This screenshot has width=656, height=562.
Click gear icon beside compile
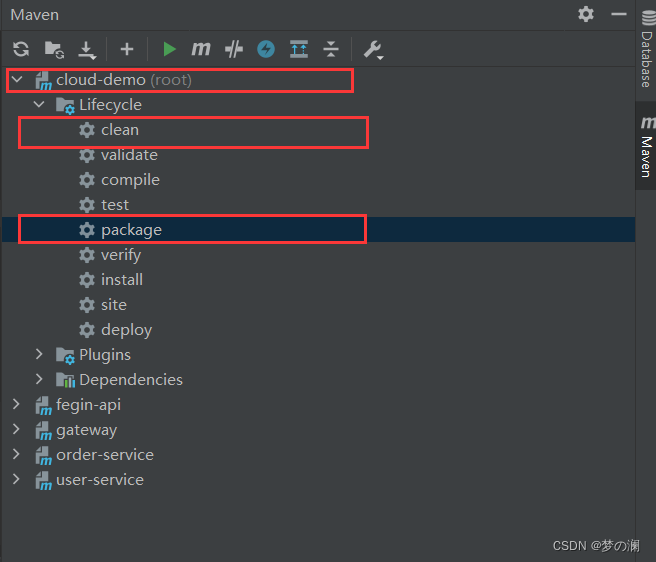tap(87, 180)
